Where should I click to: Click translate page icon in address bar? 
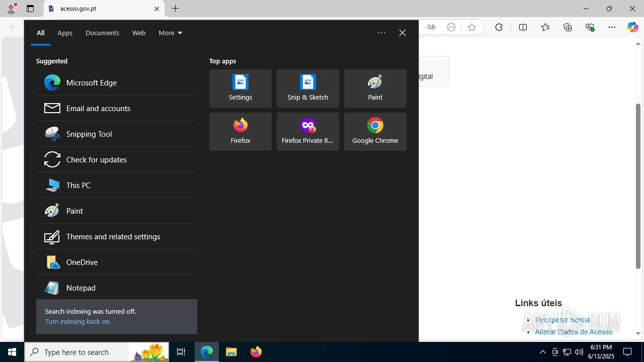pyautogui.click(x=431, y=27)
